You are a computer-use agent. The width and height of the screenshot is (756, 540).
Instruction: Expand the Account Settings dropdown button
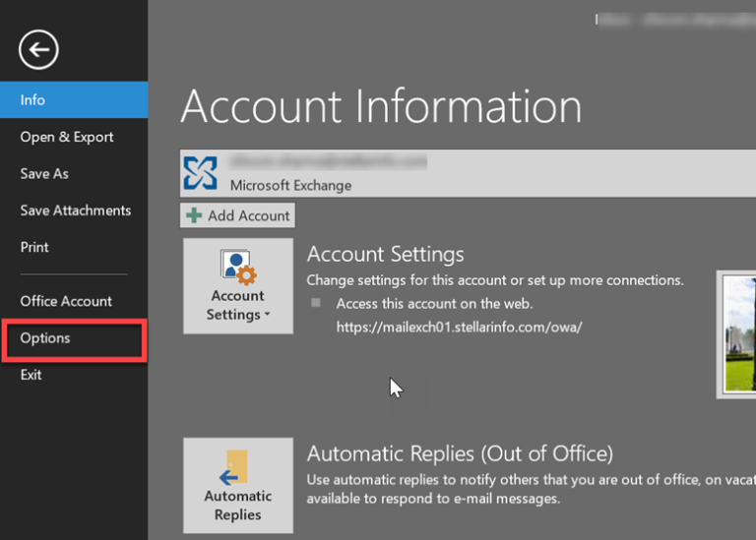pyautogui.click(x=238, y=285)
